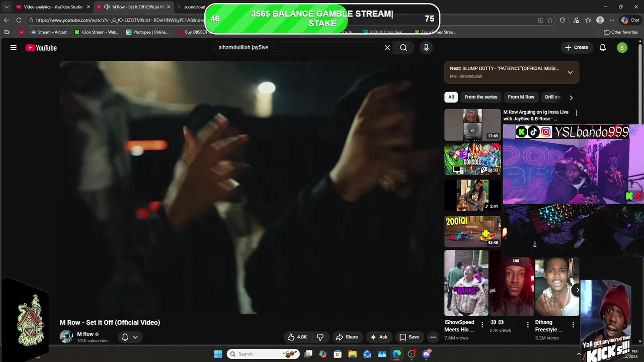Open OBS Studio from the taskbar
The height and width of the screenshot is (362, 644).
pos(412,354)
